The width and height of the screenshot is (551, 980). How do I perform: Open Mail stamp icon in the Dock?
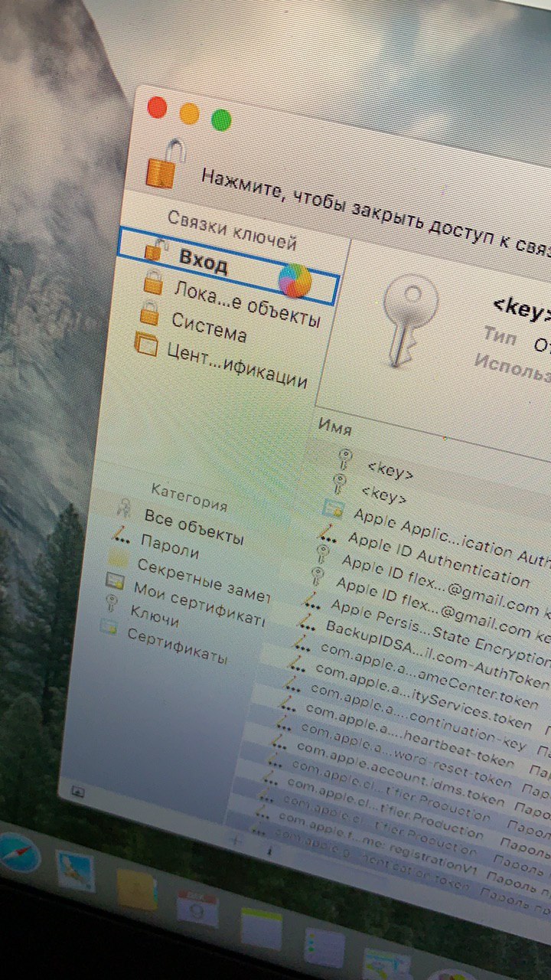tap(76, 871)
